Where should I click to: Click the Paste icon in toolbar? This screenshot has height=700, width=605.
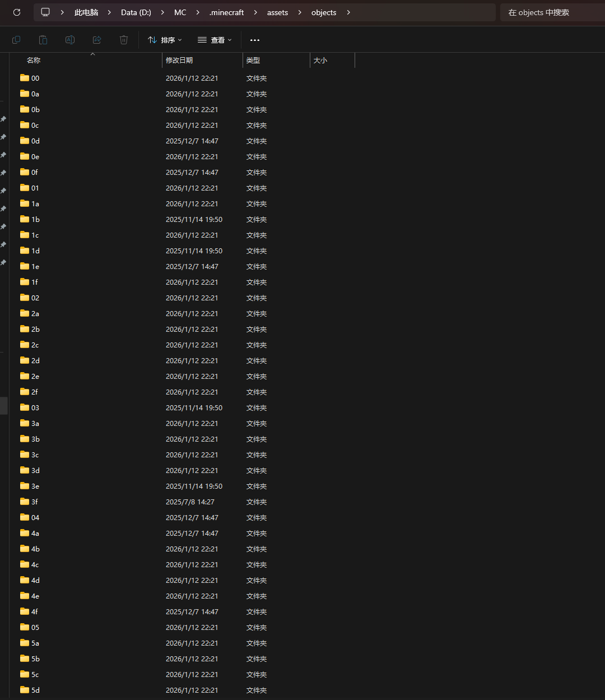pyautogui.click(x=43, y=40)
